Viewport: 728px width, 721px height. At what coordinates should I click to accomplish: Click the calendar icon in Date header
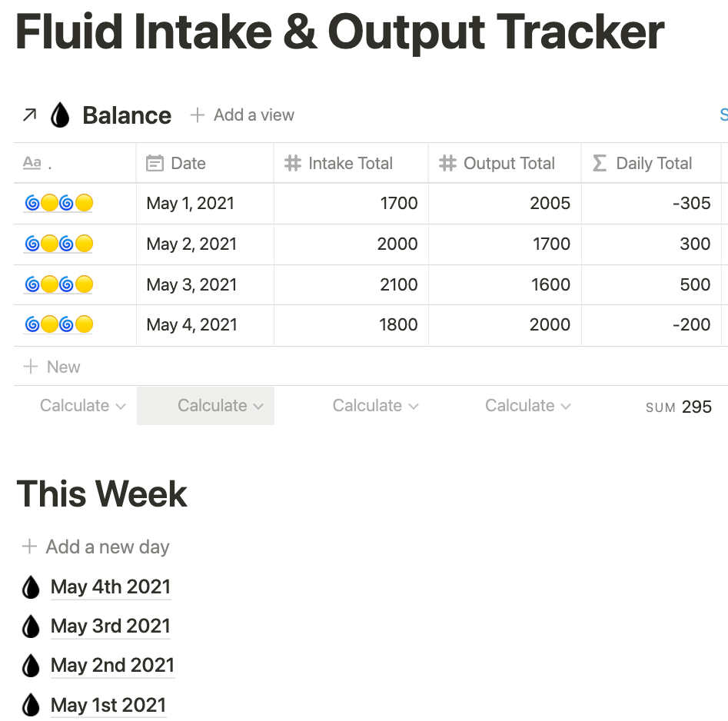tap(155, 163)
